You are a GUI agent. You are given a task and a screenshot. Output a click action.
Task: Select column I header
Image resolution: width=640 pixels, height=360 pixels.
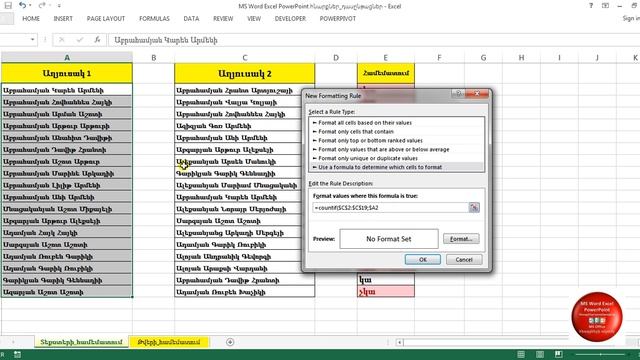tap(559, 58)
